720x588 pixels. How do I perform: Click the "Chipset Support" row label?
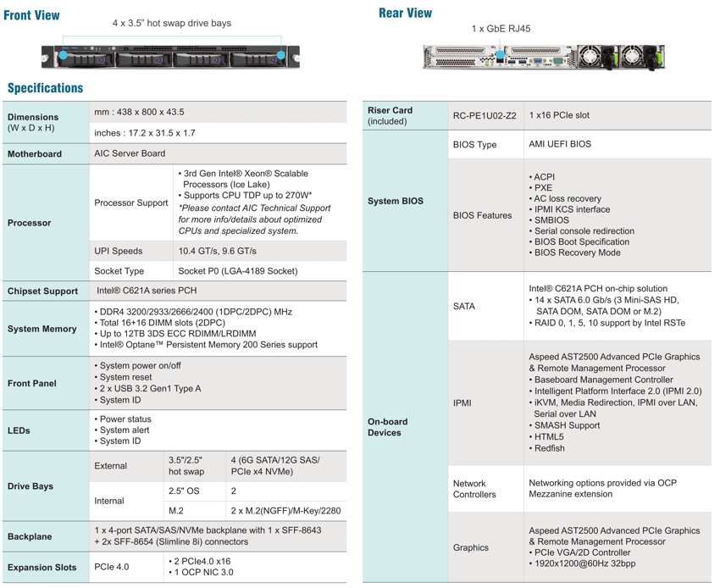point(42,291)
